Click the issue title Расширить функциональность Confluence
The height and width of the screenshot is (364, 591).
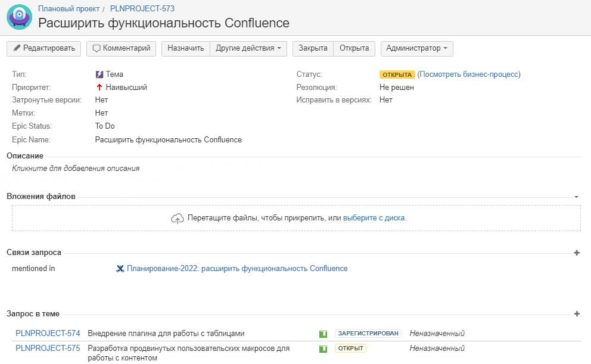(164, 23)
